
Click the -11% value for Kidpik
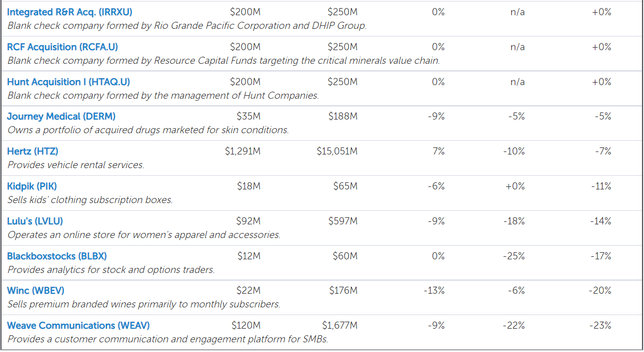[601, 186]
